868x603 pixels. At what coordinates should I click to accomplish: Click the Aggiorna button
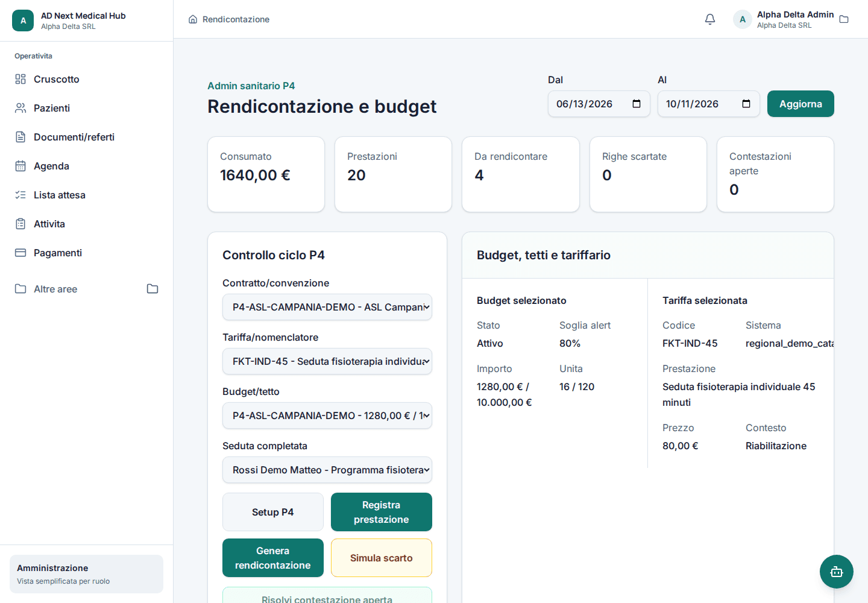[800, 104]
